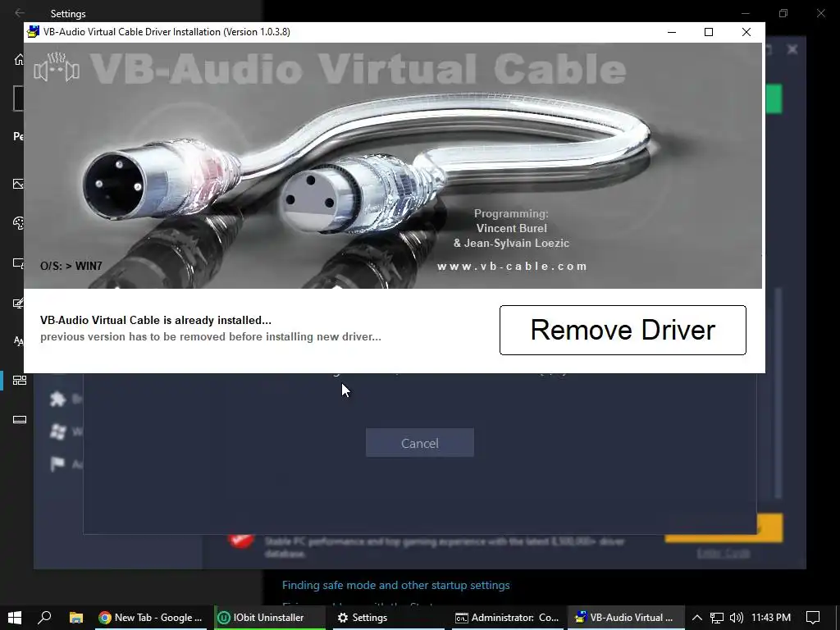Switch to IObit Uninstaller taskbar item
This screenshot has height=630, width=840.
pos(269,617)
